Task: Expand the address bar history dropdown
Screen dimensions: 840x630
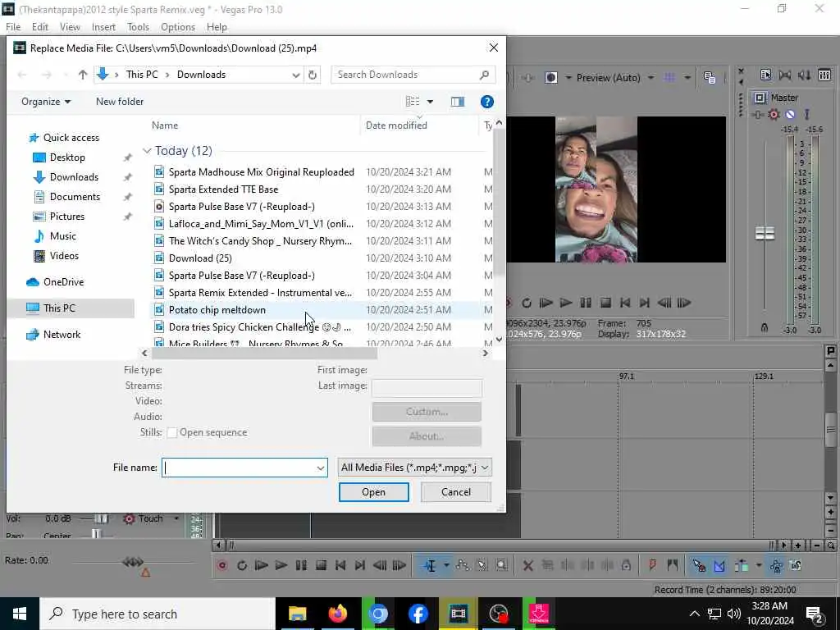Action: (295, 75)
